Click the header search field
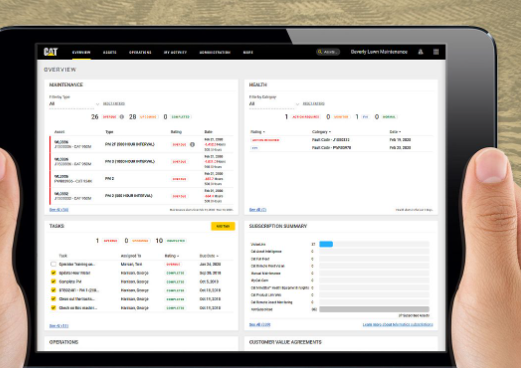This screenshot has height=368, width=521. click(x=328, y=52)
